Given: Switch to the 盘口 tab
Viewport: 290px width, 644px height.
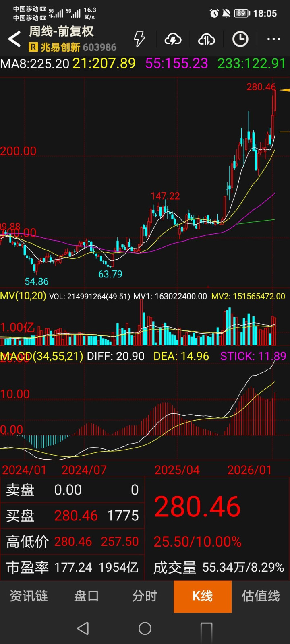Looking at the screenshot, I should pos(87,596).
